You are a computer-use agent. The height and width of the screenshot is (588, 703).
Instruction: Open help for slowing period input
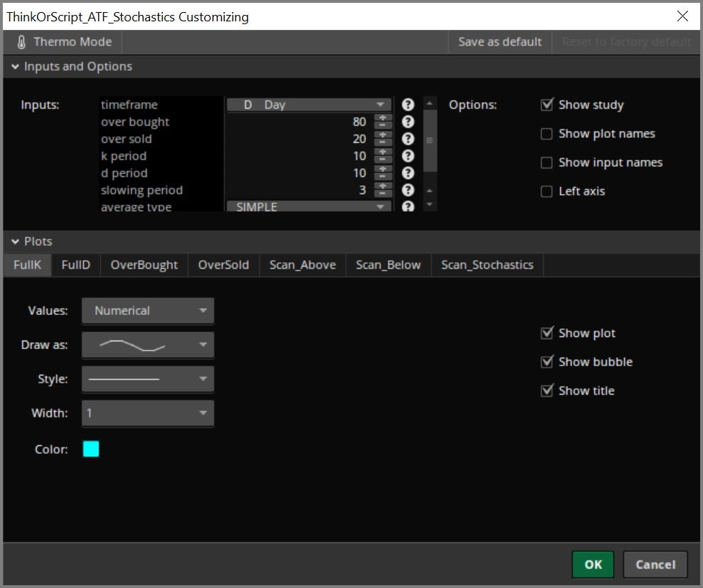408,190
